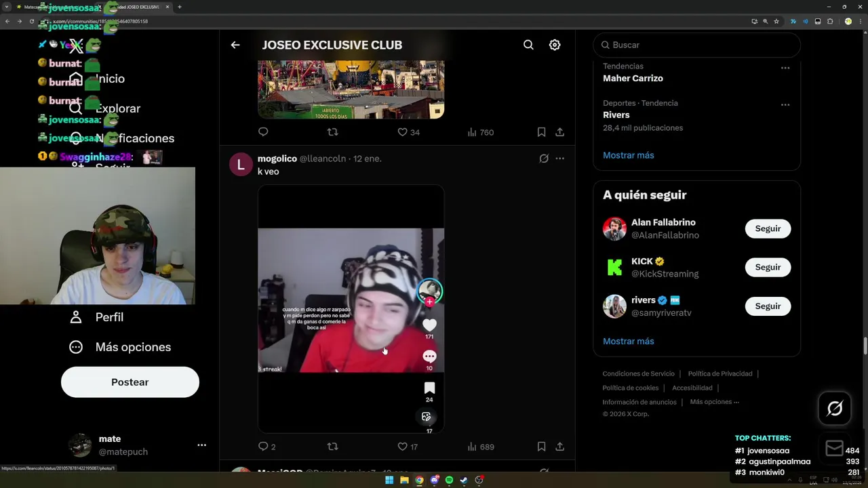Repost the fairground photo post

point(332,132)
